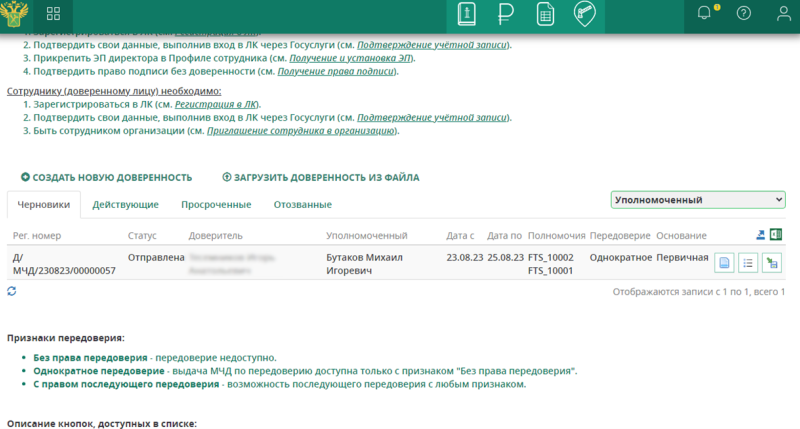Image resolution: width=800 pixels, height=429 pixels.
Task: Click the export arrow icon above table
Action: pyautogui.click(x=760, y=235)
